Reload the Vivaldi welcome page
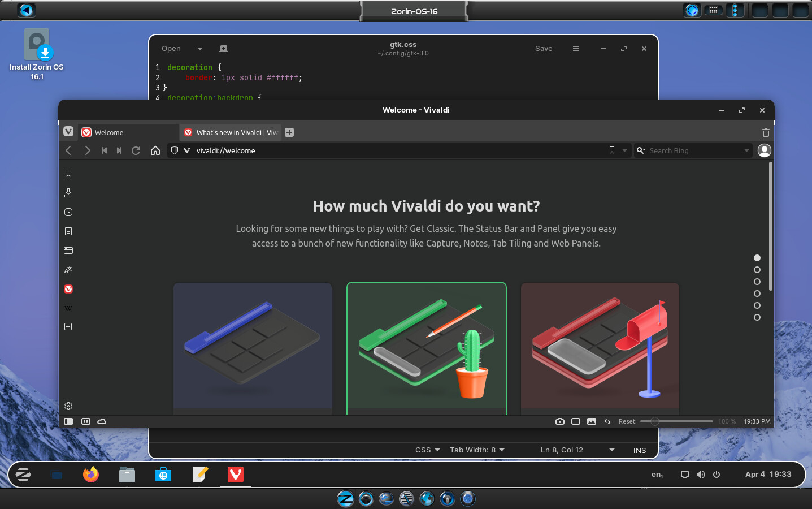This screenshot has width=812, height=509. click(136, 150)
